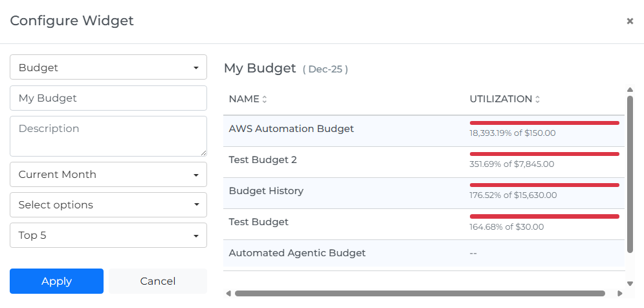Open the Select options dropdown

[x=108, y=205]
